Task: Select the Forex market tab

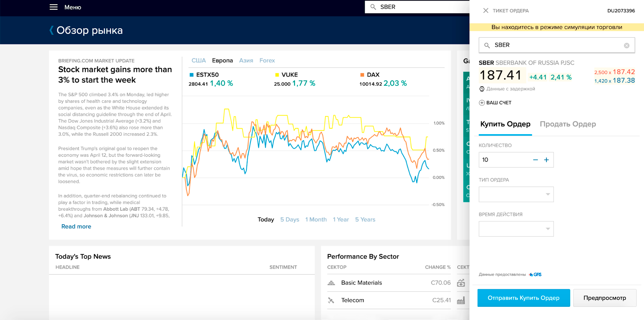Action: click(x=267, y=60)
